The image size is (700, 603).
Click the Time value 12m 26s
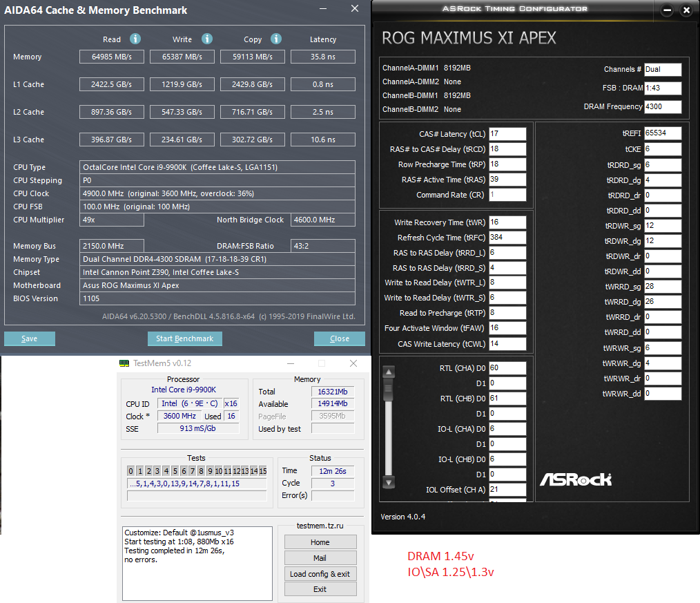click(333, 471)
